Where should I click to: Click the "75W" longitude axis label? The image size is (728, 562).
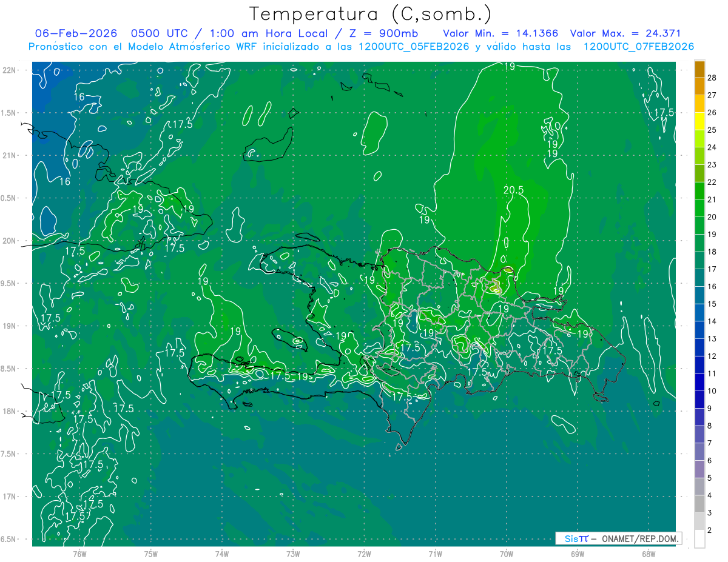point(151,554)
